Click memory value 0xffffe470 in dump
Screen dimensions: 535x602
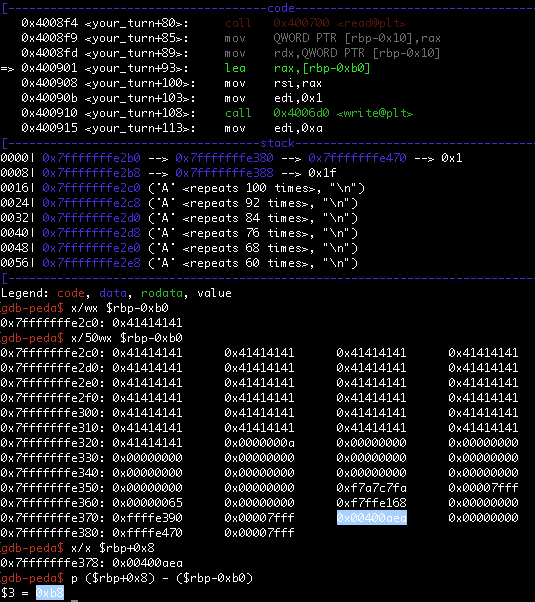pyautogui.click(x=147, y=533)
